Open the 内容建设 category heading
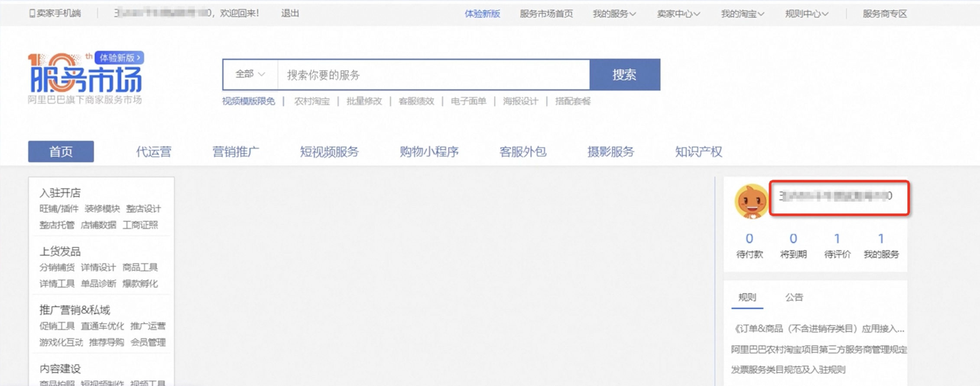Screen dimensions: 980x386 pyautogui.click(x=60, y=368)
